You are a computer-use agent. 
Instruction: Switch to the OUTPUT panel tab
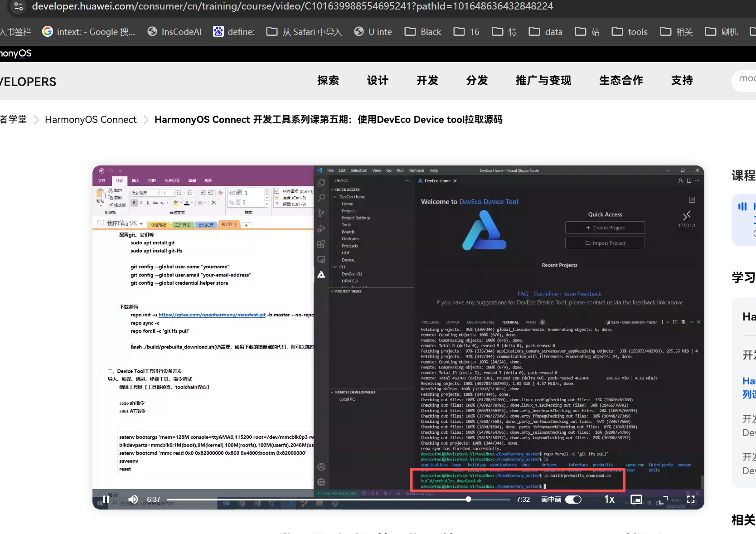point(453,322)
